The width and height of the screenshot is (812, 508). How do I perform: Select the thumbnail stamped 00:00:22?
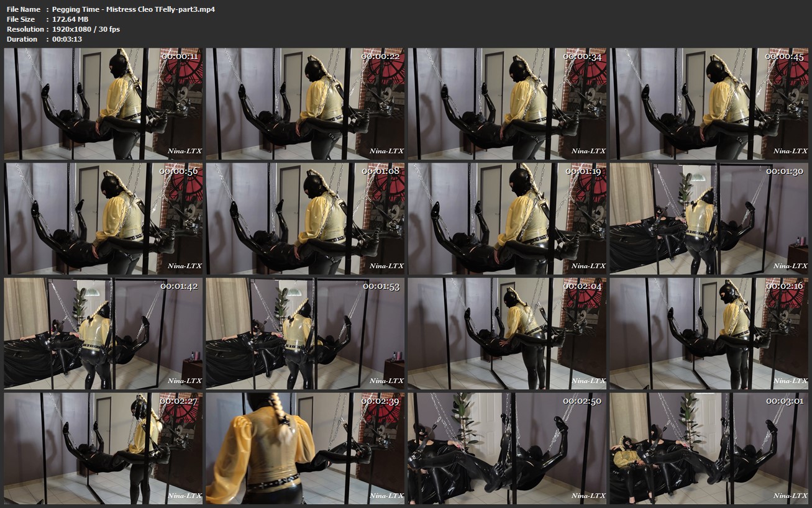point(305,104)
